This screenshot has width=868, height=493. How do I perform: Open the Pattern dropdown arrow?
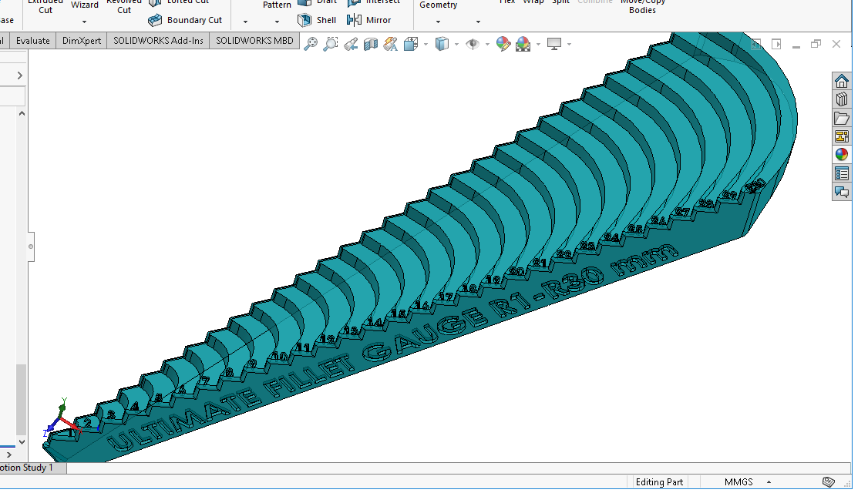point(277,22)
